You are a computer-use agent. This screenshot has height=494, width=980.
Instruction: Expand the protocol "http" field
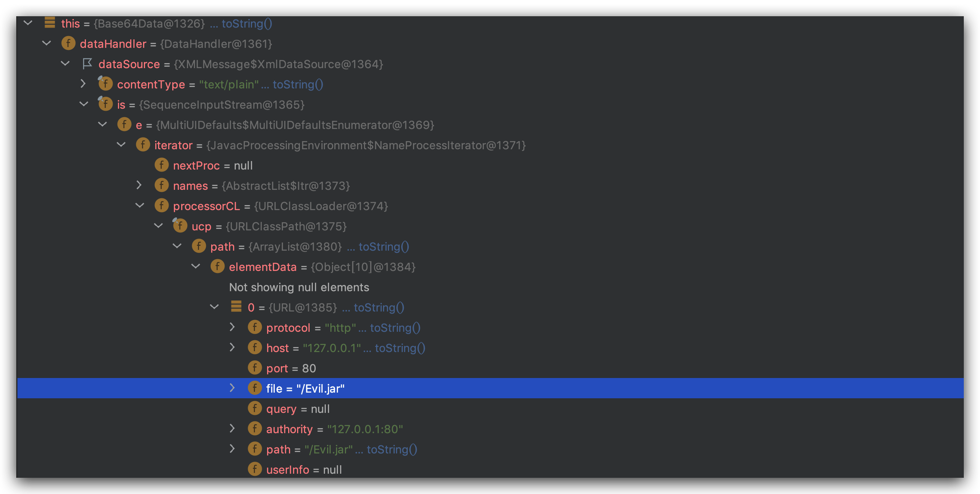coord(232,327)
